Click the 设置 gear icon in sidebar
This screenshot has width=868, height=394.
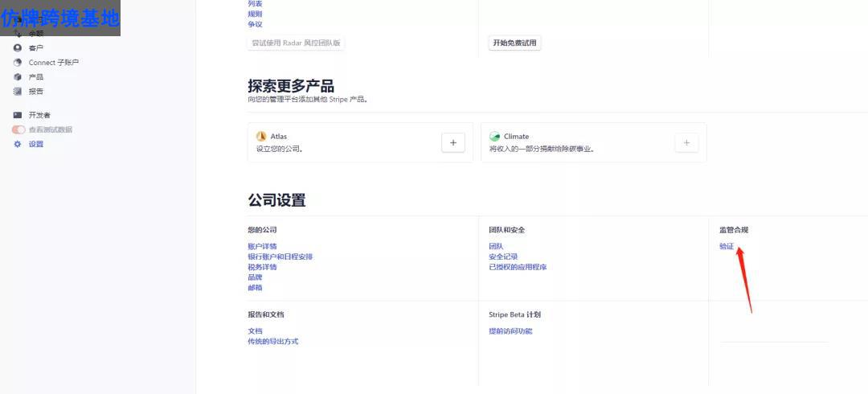click(18, 144)
